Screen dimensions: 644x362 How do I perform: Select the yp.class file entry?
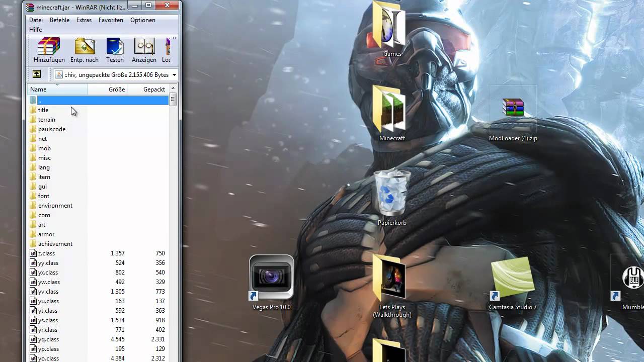44,349
